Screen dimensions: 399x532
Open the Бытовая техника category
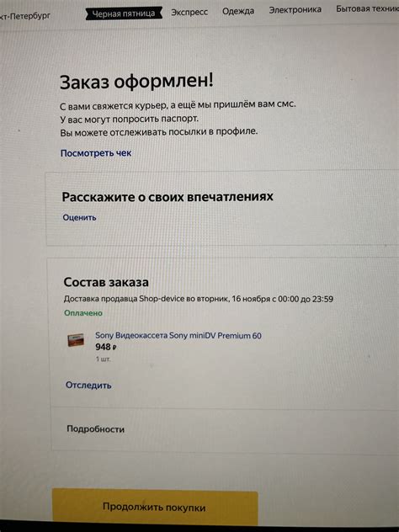(x=368, y=8)
